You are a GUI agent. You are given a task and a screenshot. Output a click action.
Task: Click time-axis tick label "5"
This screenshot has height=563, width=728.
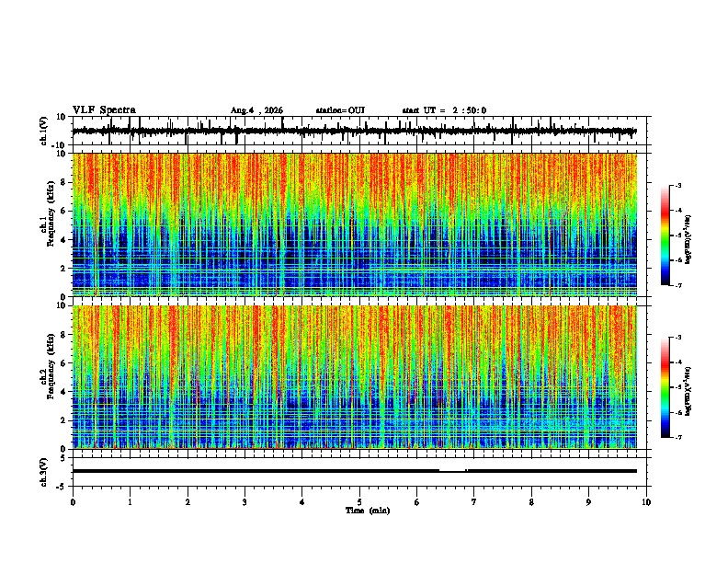click(x=359, y=502)
